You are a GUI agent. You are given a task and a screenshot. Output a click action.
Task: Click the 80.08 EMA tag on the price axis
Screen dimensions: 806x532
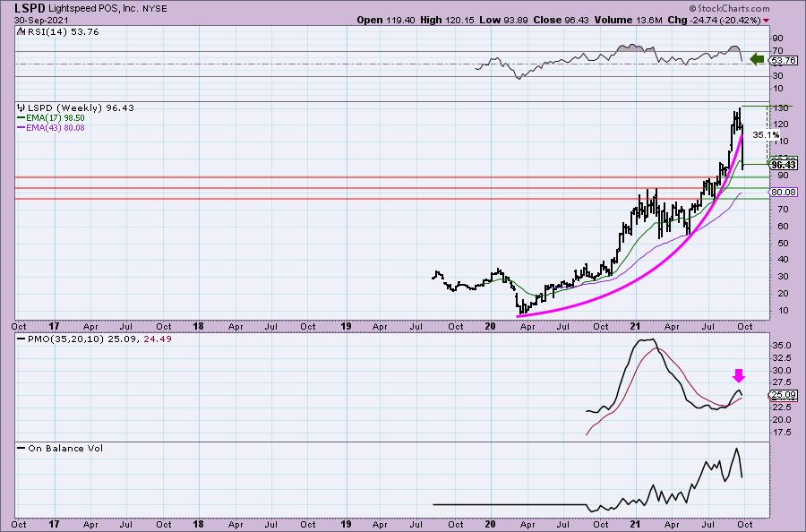click(x=784, y=193)
